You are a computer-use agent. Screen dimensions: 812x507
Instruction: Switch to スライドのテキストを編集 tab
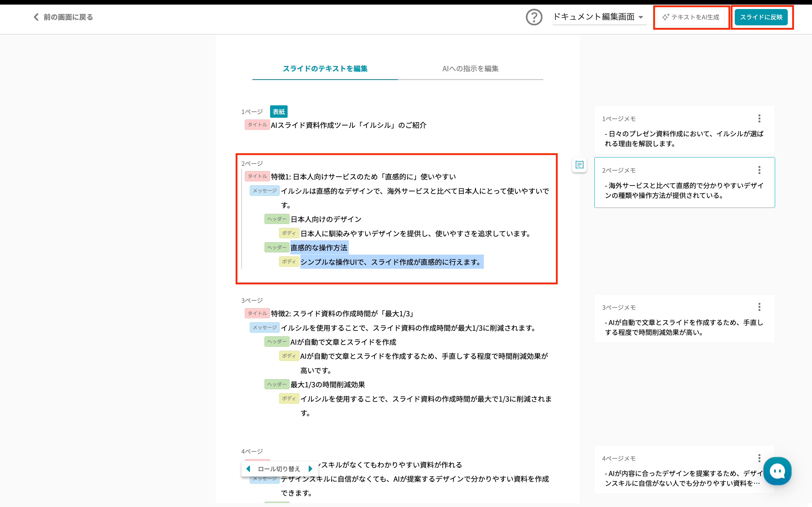coord(325,69)
